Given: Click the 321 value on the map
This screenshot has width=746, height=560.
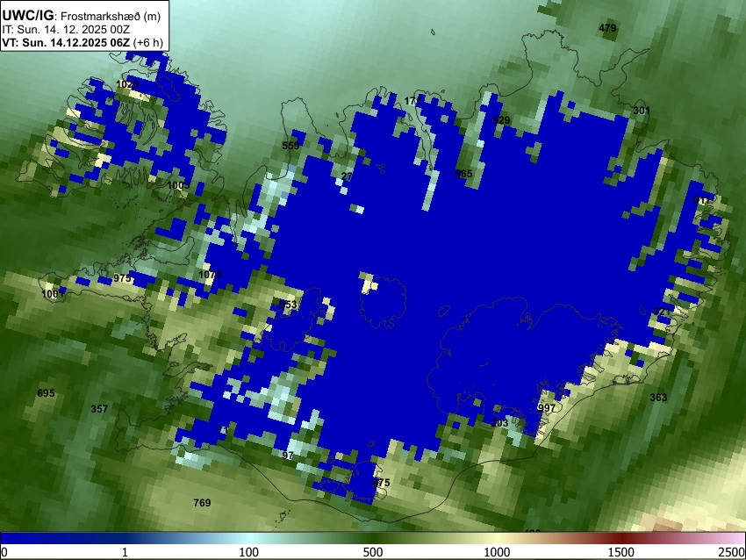Looking at the screenshot, I should click(662, 312).
